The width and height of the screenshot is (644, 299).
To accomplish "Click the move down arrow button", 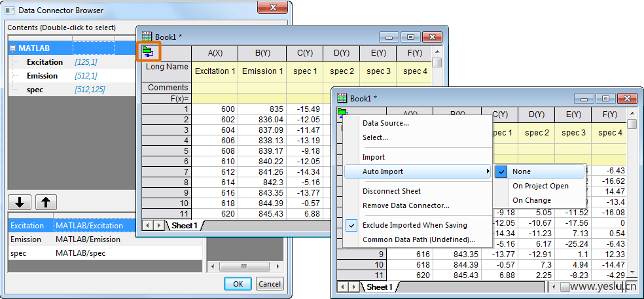I will point(20,202).
